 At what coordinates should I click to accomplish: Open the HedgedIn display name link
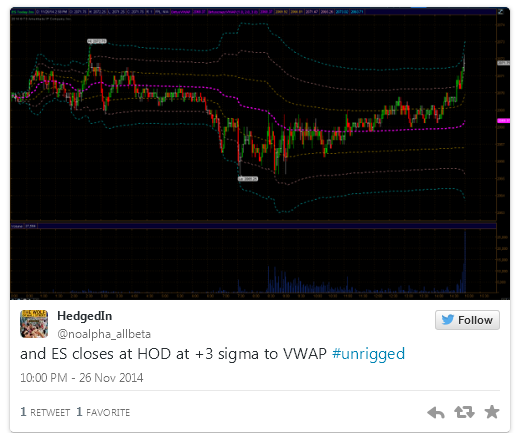(x=85, y=316)
